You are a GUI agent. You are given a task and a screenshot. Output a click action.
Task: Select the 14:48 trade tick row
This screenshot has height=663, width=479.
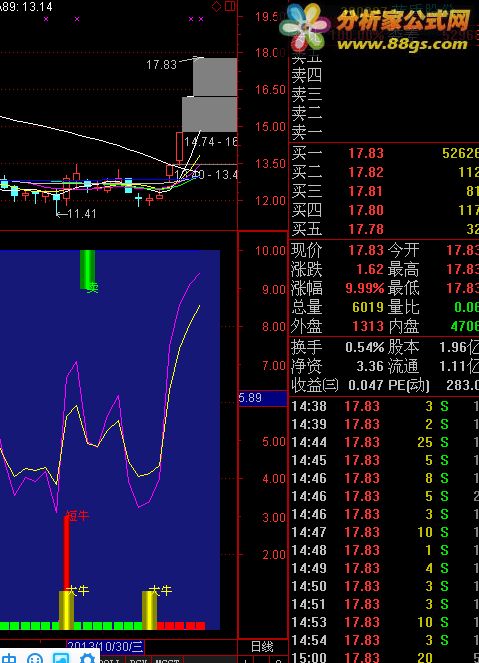(384, 550)
